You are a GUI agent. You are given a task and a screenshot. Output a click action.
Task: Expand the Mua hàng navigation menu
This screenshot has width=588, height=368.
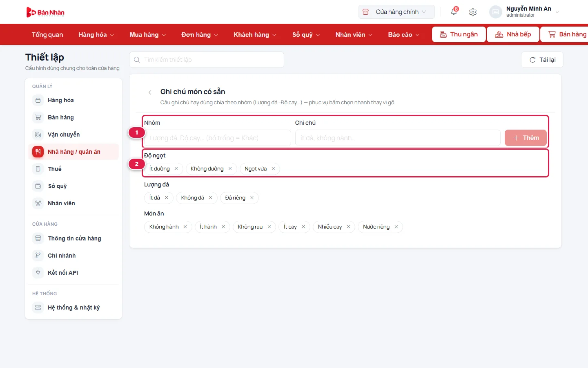(x=148, y=35)
